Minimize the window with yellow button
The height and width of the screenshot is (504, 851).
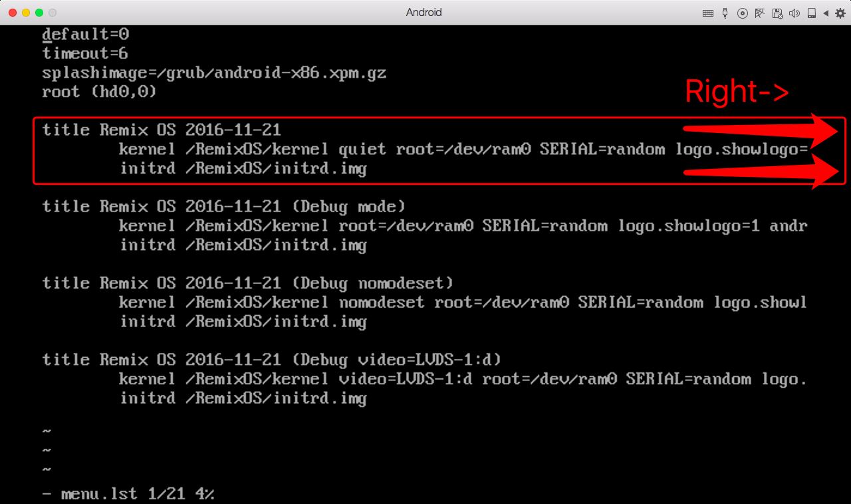point(26,13)
